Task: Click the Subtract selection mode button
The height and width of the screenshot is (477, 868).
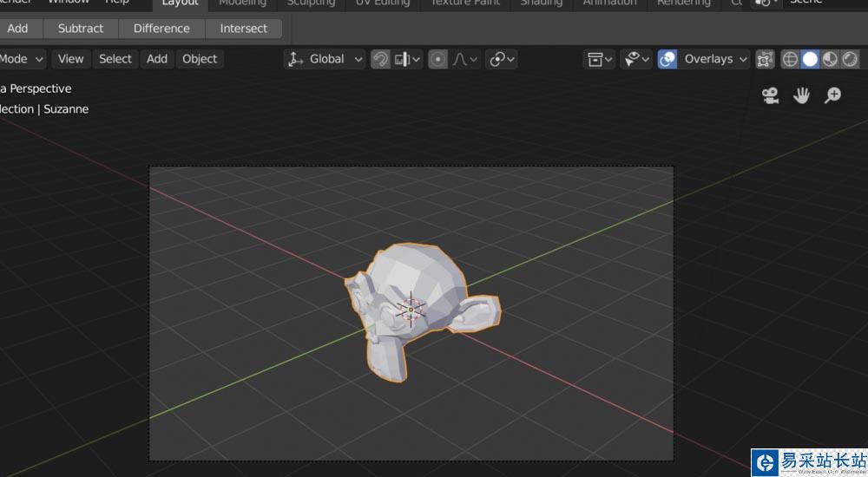Action: coord(81,29)
